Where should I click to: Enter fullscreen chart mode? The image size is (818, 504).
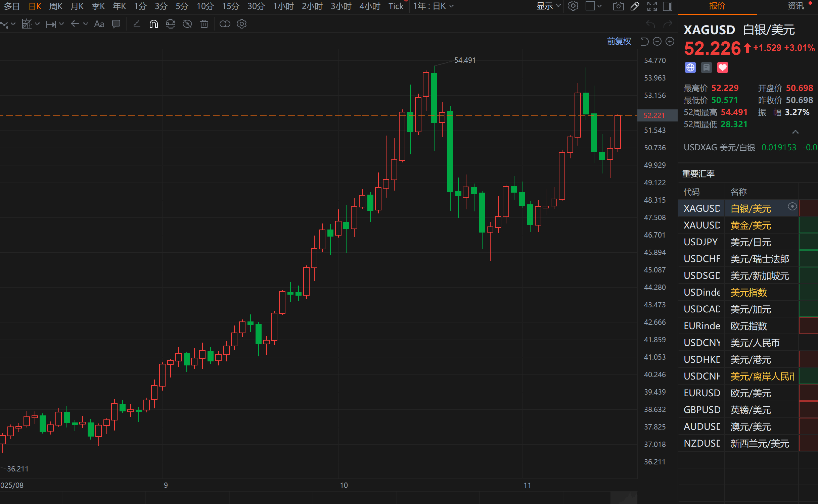(x=652, y=6)
